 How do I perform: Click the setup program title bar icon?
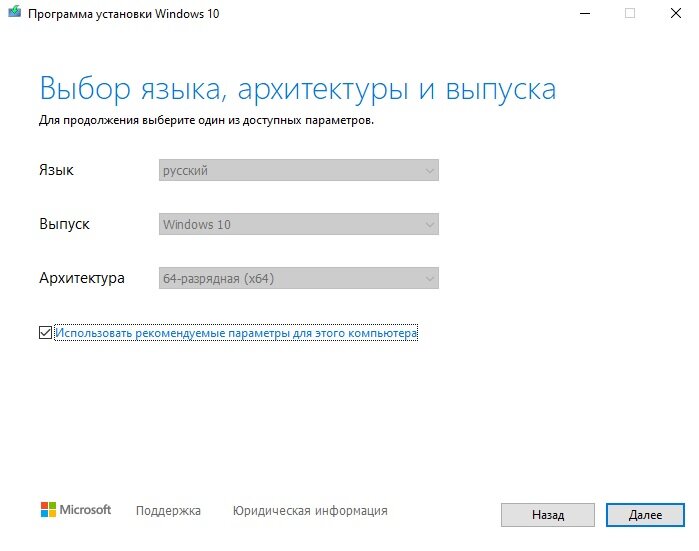14,12
